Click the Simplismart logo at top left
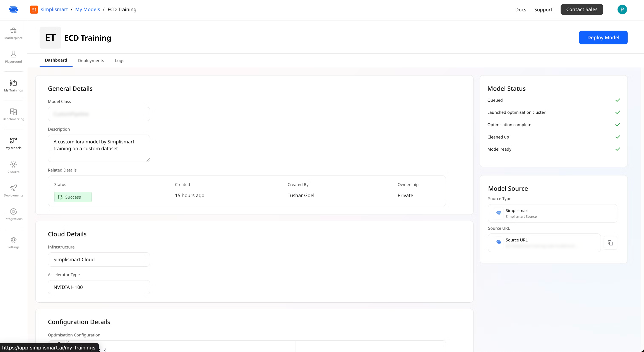This screenshot has height=352, width=644. click(13, 10)
